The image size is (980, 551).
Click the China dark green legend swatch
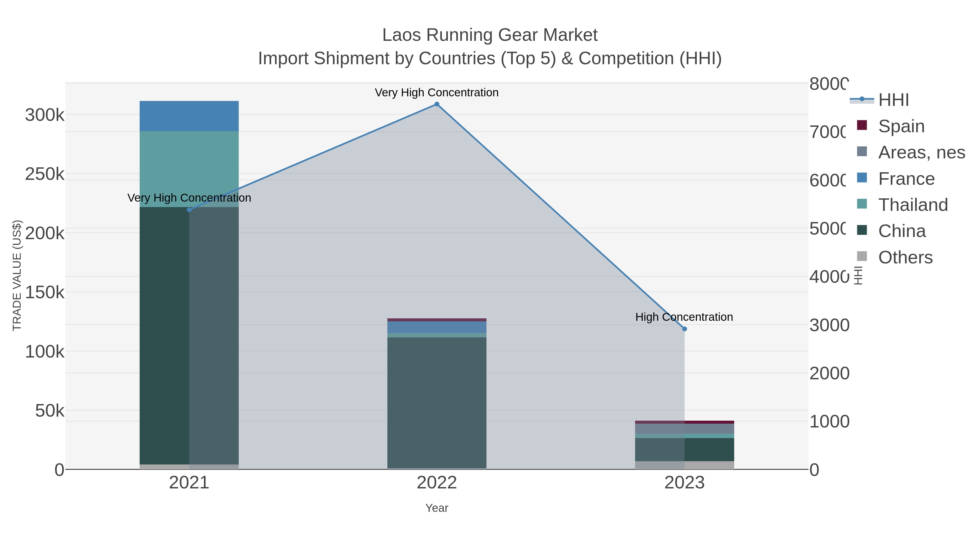862,230
